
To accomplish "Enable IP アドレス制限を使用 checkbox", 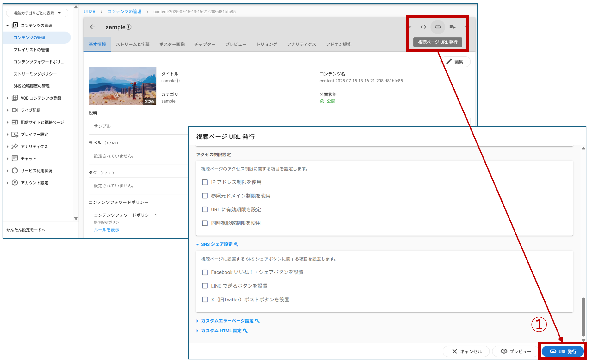I will click(205, 182).
